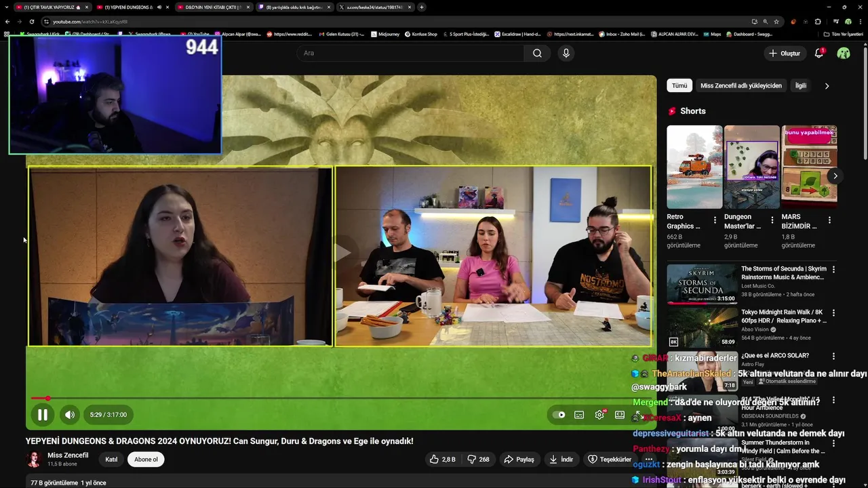Mute the video with the volume icon

coord(70,415)
